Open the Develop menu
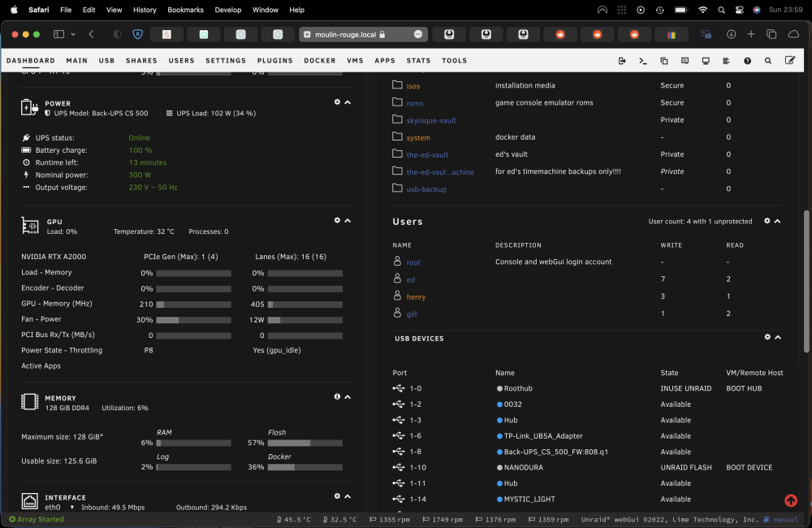Screen dimensions: 812x528 pos(228,10)
